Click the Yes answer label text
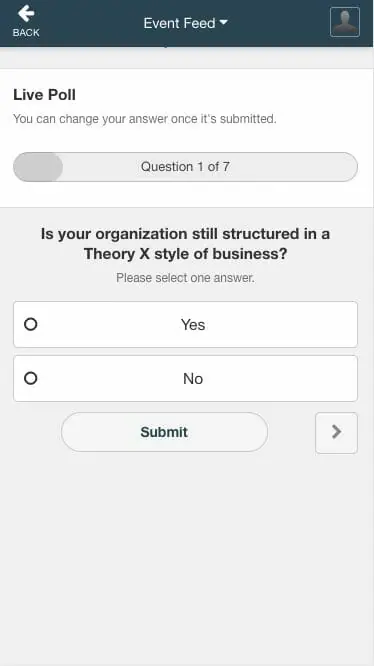The width and height of the screenshot is (374, 666). click(193, 325)
